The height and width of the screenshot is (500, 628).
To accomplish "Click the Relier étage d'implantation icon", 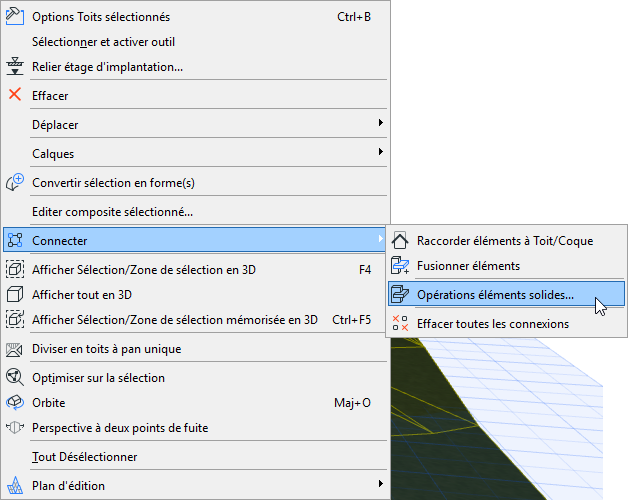I will pyautogui.click(x=15, y=67).
